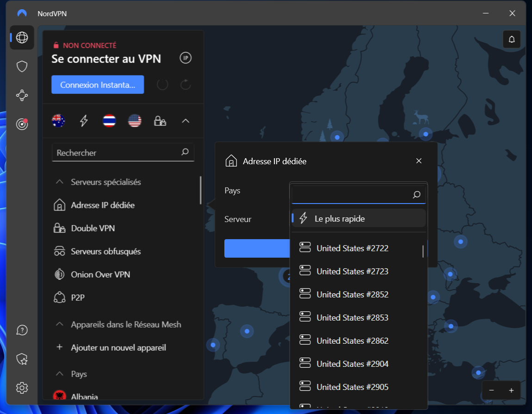Viewport: 532px width, 414px height.
Task: Click search magnifier in Rechercher field
Action: (x=185, y=152)
